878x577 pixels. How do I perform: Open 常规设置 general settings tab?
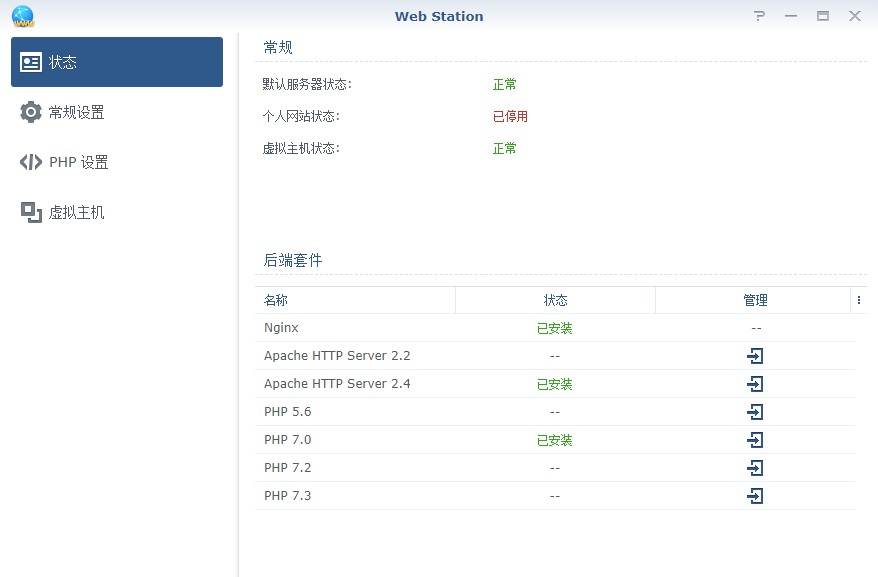(117, 112)
